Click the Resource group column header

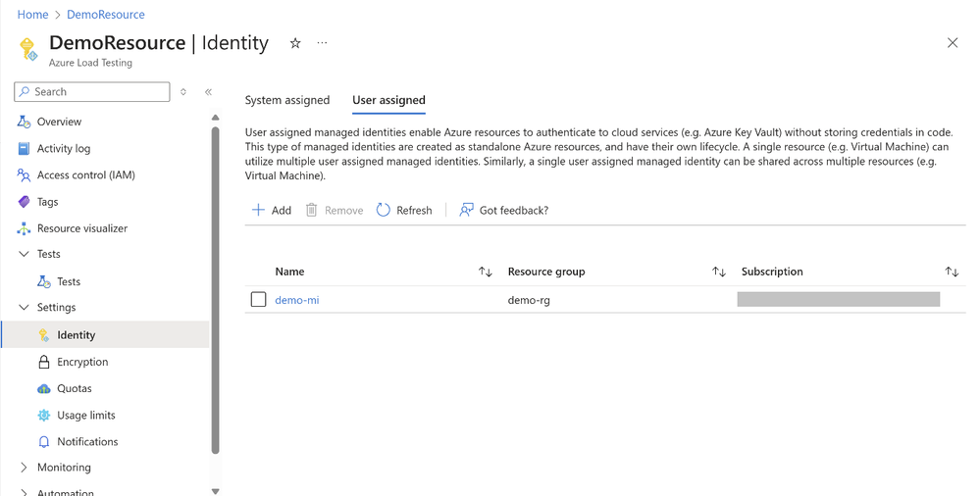coord(546,272)
